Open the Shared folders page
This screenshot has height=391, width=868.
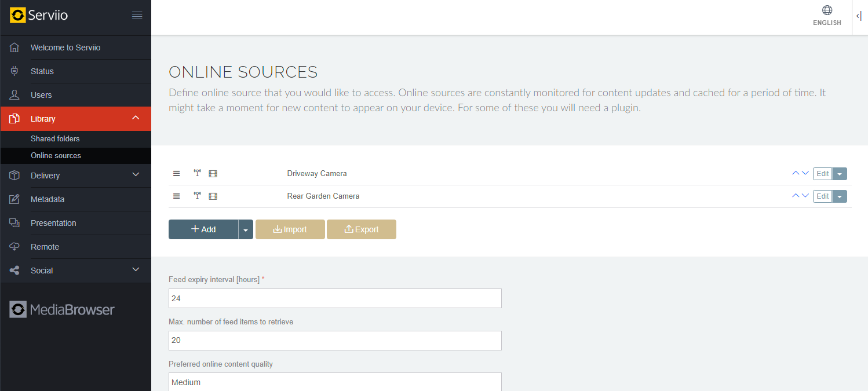(55, 138)
